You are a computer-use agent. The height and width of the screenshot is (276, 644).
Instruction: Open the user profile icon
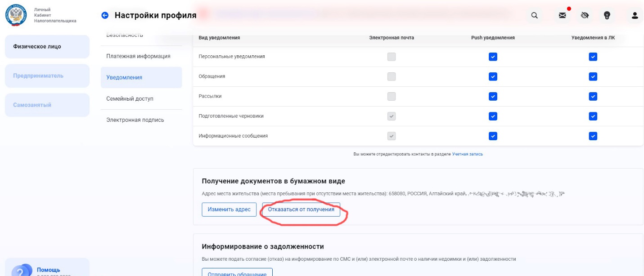point(635,15)
